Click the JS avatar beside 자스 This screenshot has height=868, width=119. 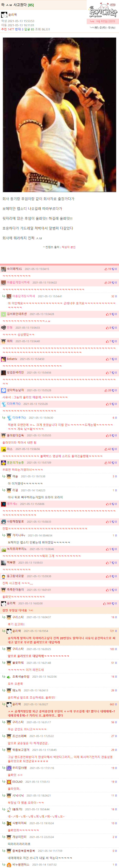point(3,449)
